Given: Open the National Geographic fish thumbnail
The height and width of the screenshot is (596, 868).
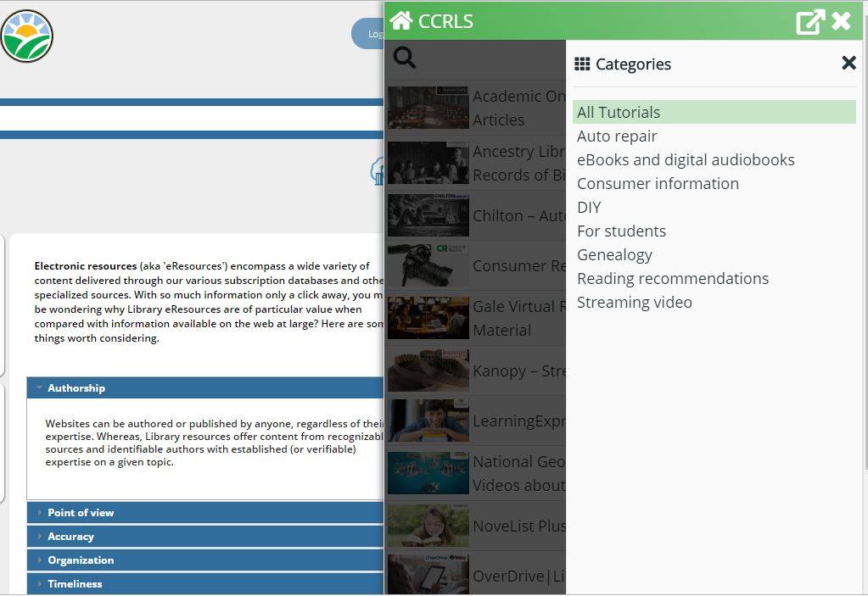Looking at the screenshot, I should coord(428,473).
